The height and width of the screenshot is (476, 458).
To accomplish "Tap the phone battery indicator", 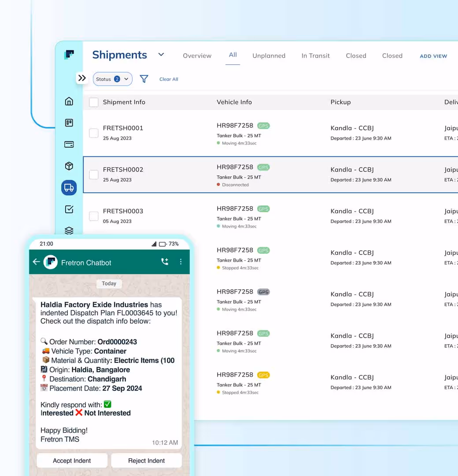I will (163, 244).
